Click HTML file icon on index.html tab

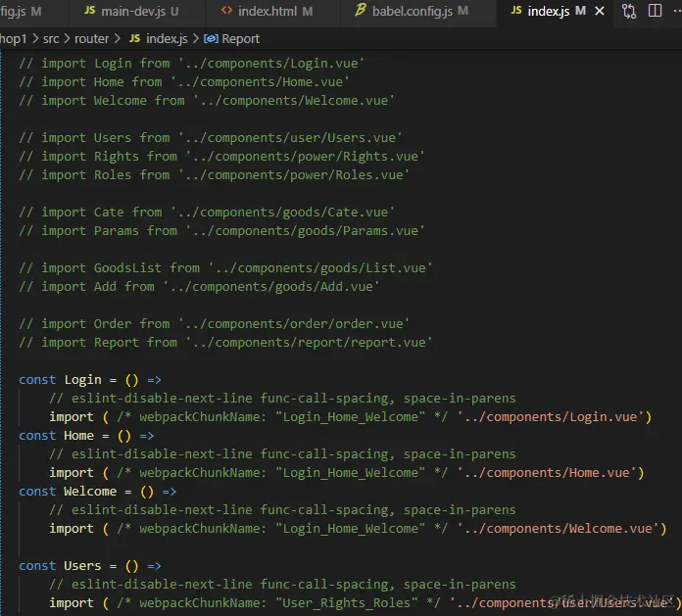tap(226, 10)
